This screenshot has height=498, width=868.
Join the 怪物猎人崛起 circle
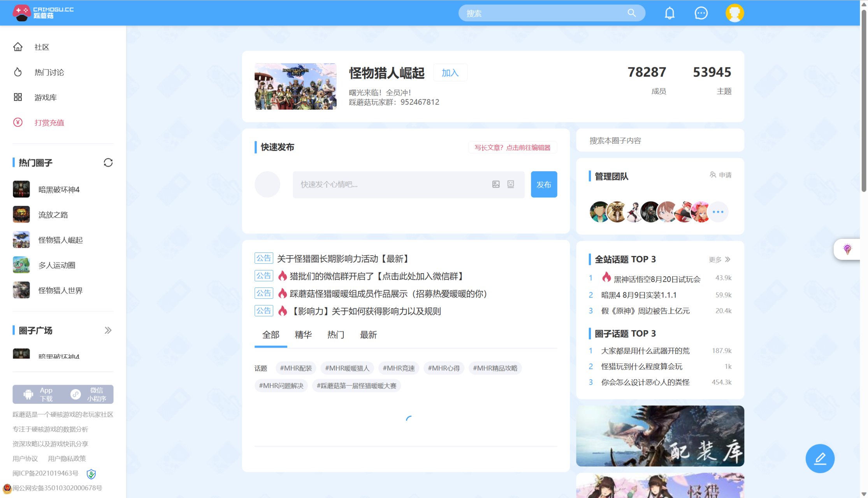tap(450, 73)
